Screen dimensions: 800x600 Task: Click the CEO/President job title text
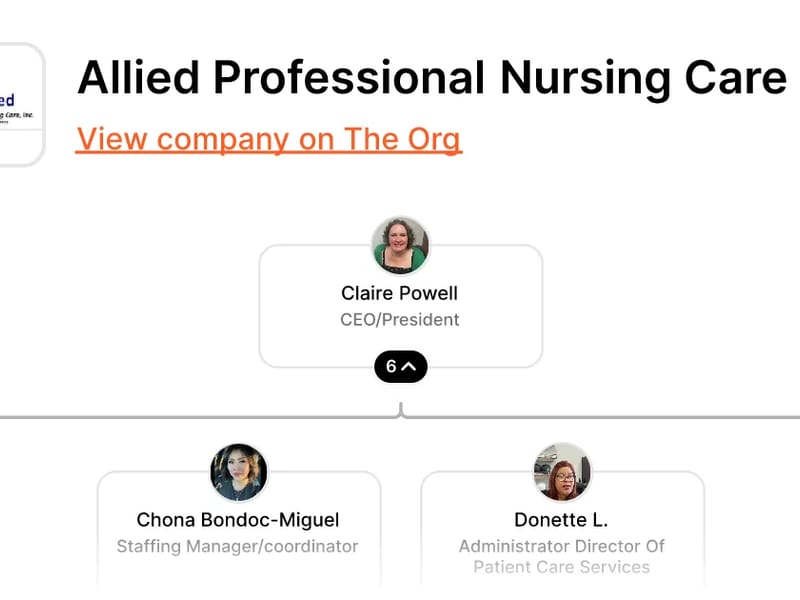pos(400,320)
